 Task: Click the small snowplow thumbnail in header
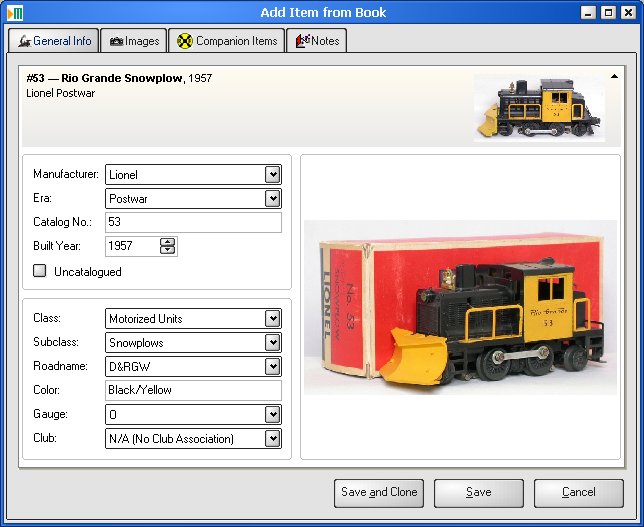(539, 108)
